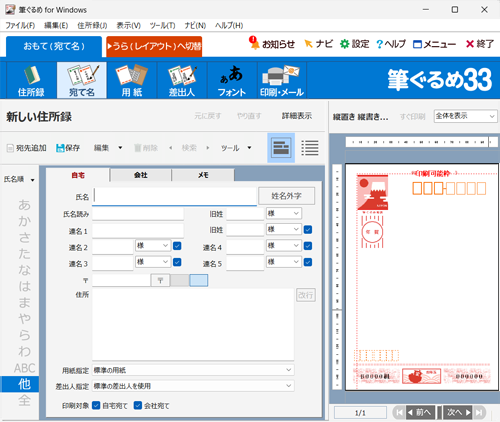Viewport: 500px width, 422px height.
Task: Switch to うら(レイアウト) layout side
Action: (x=154, y=46)
